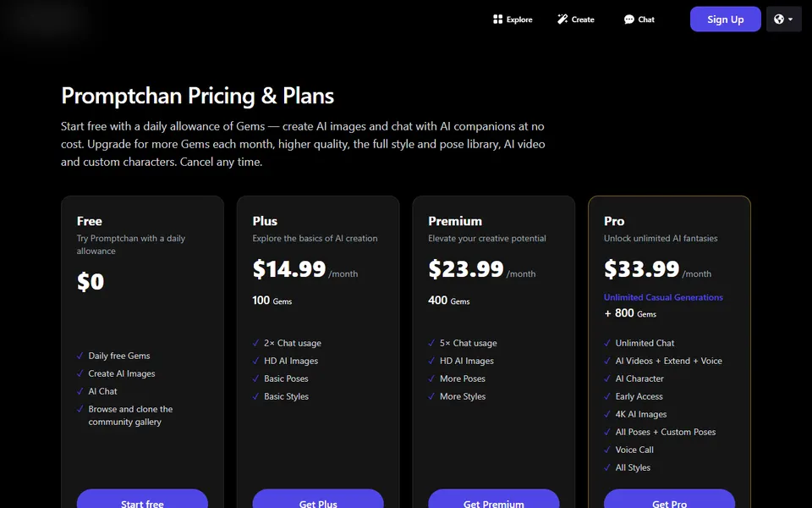Viewport: 812px width, 508px height.
Task: Click the Start free button
Action: click(x=142, y=499)
